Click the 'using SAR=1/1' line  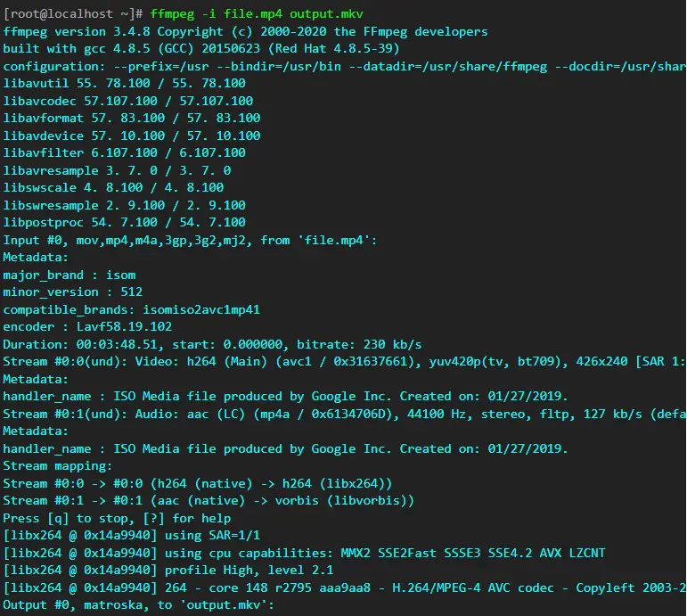(132, 536)
